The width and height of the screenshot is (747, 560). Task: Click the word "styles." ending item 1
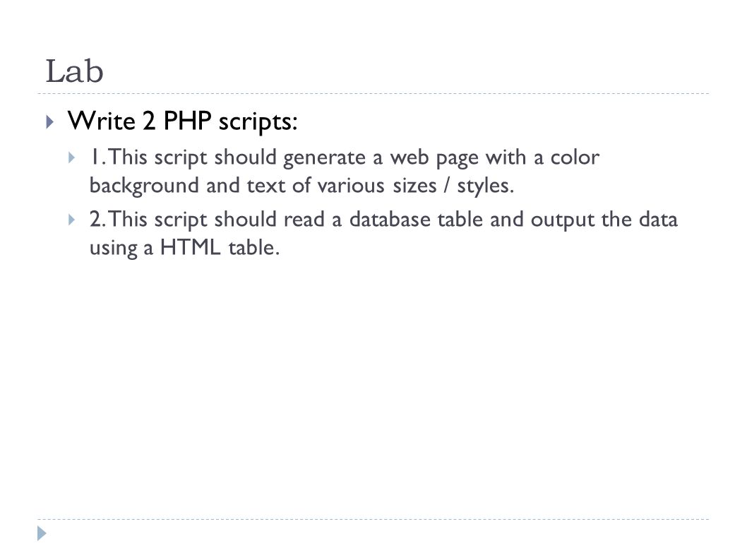tap(486, 186)
